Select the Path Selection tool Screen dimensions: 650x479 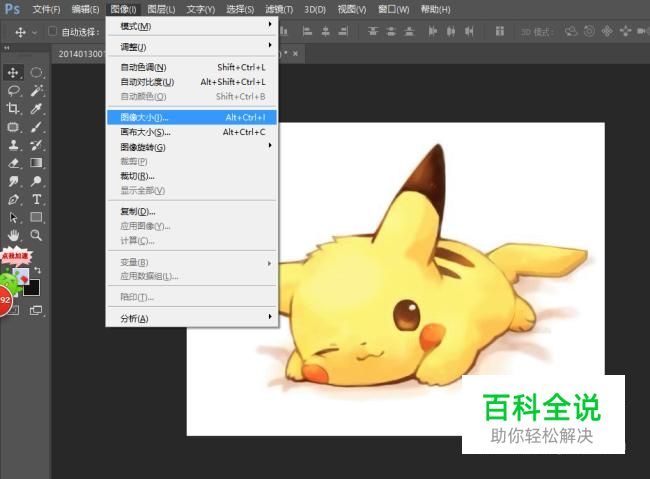tap(13, 217)
